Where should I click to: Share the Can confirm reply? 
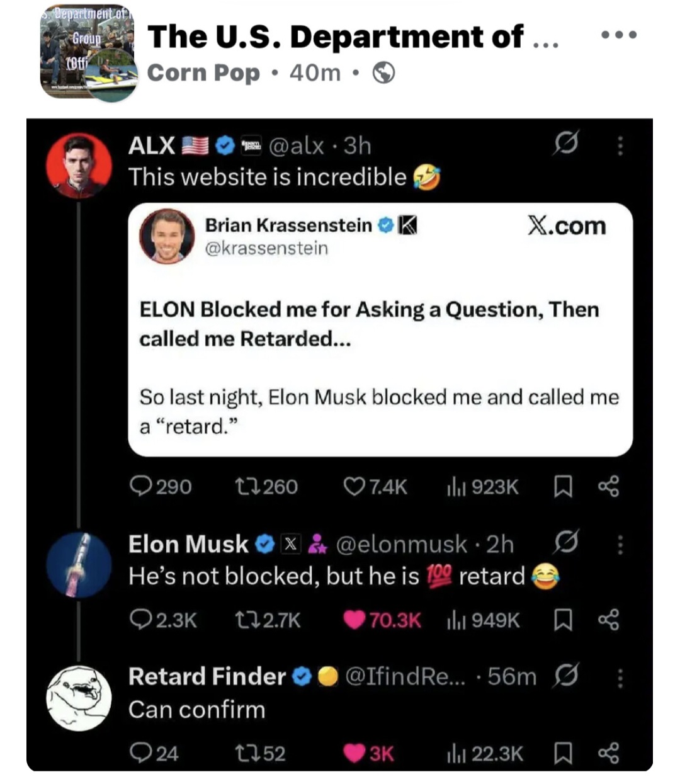[608, 753]
